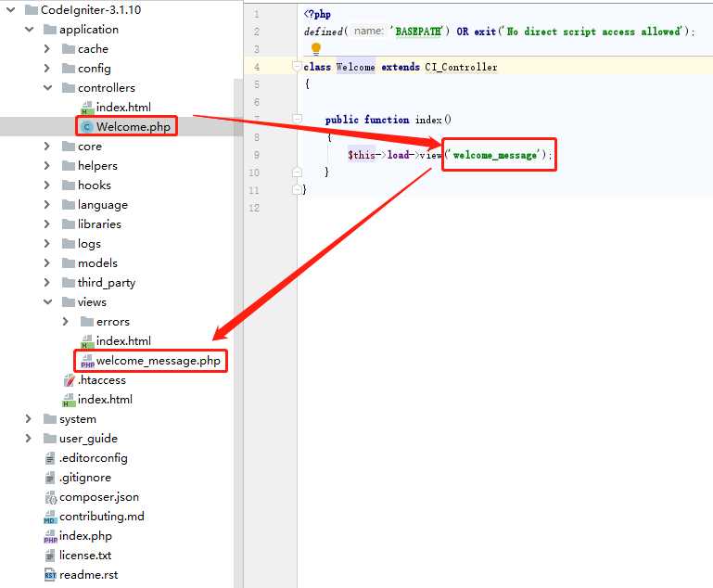713x588 pixels.
Task: Click the MD icon of contributing.md
Action: point(50,518)
